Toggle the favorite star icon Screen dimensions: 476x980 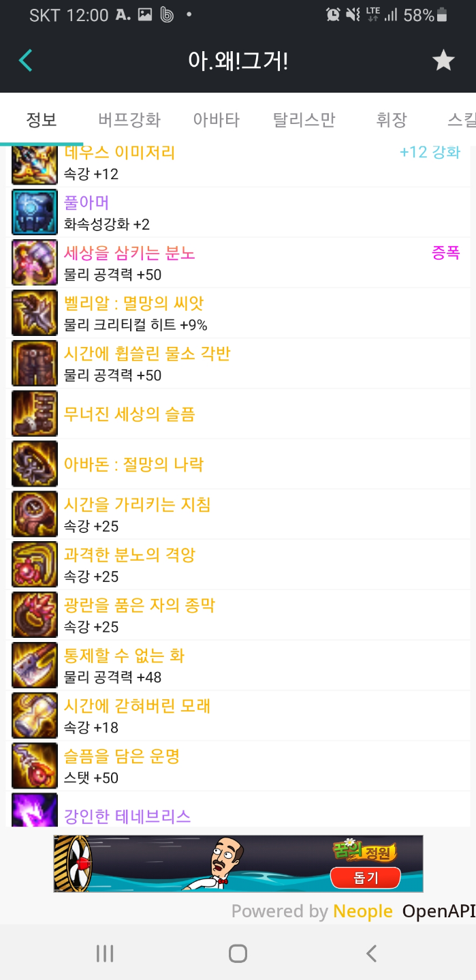point(443,61)
